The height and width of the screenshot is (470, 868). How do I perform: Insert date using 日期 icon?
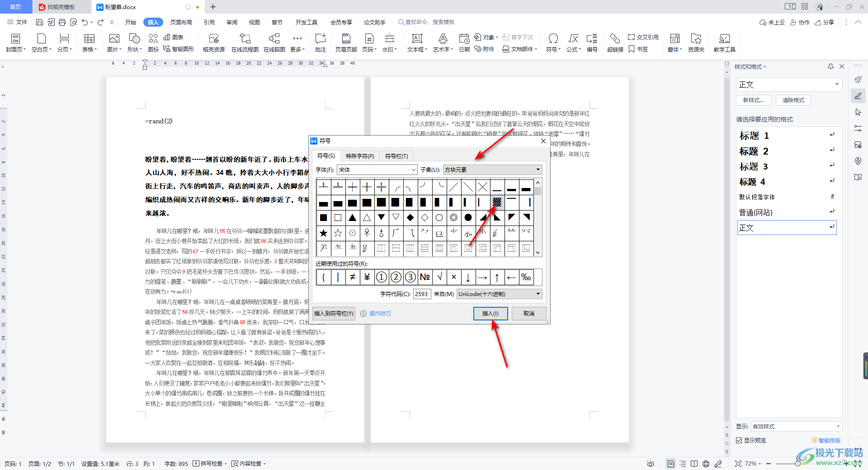pyautogui.click(x=464, y=43)
